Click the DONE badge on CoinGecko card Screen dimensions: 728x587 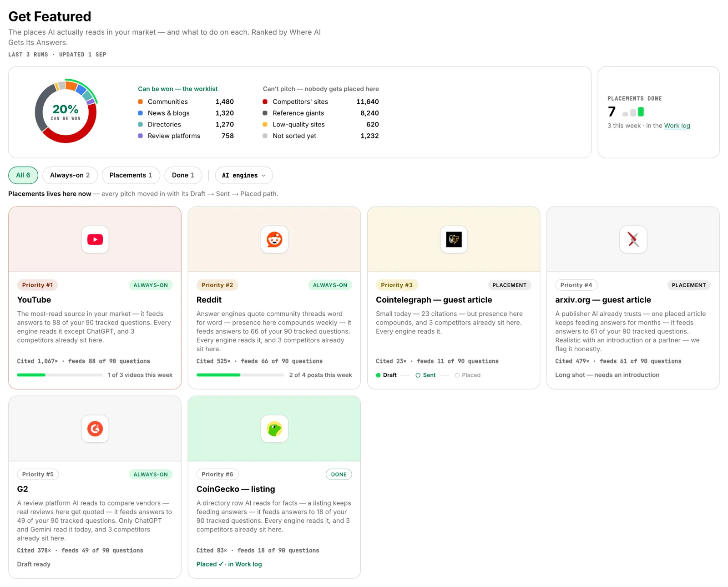[339, 475]
